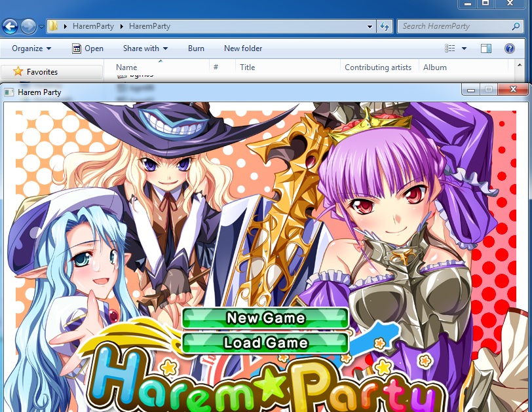Open the view options dropdown arrow

tap(464, 48)
